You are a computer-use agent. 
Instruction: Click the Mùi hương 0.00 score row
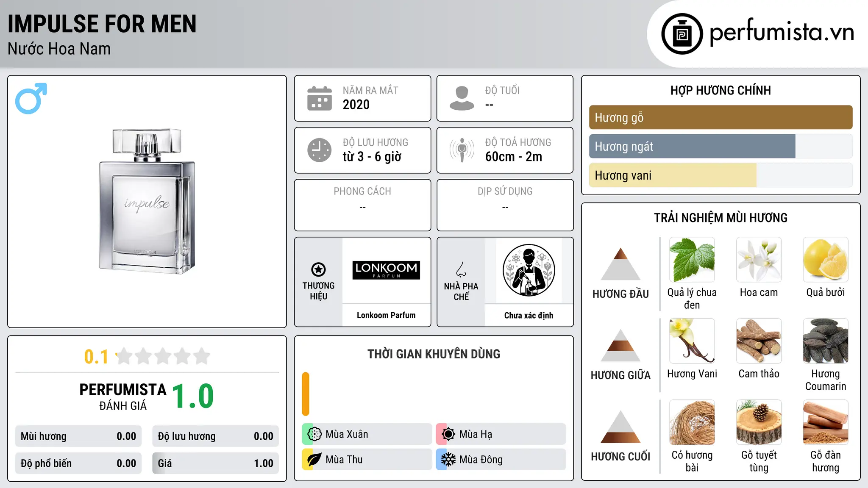[x=78, y=436]
